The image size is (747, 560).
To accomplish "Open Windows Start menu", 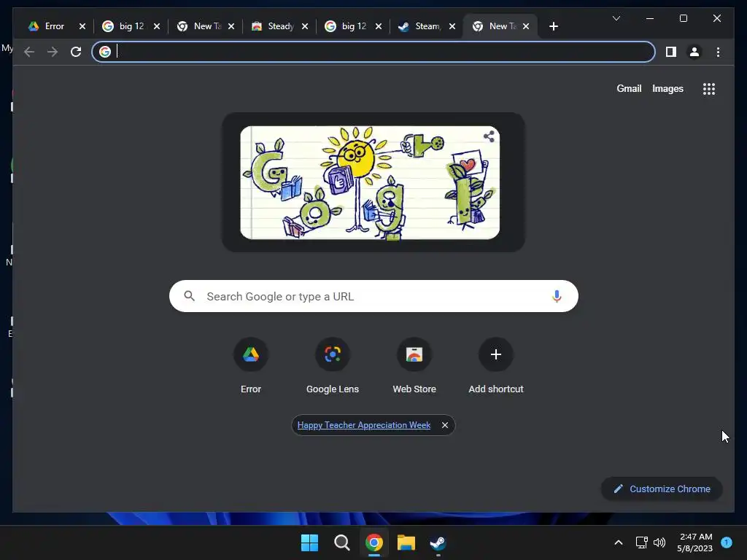I will [309, 542].
